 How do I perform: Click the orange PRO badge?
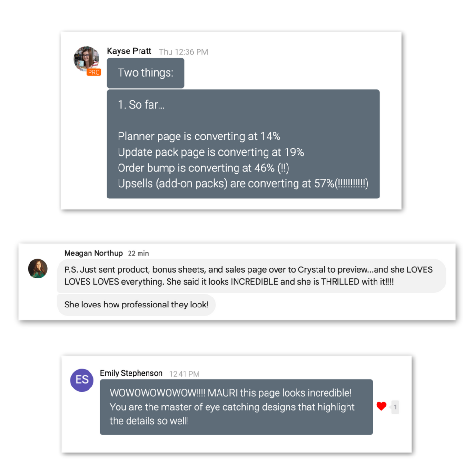[94, 72]
